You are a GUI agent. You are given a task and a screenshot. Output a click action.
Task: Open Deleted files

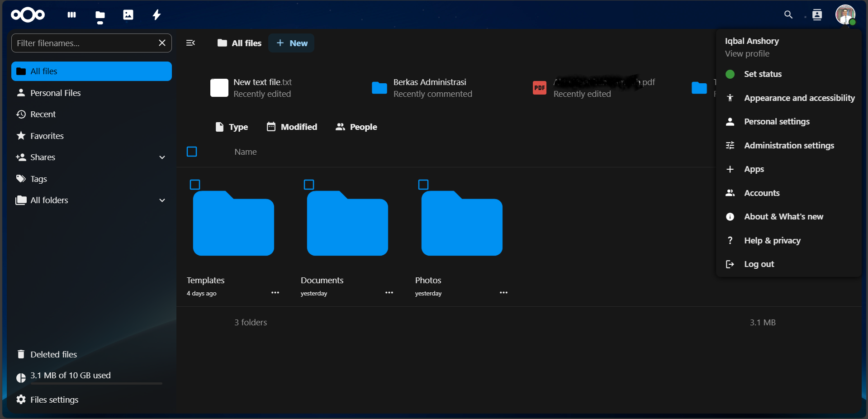pyautogui.click(x=53, y=354)
